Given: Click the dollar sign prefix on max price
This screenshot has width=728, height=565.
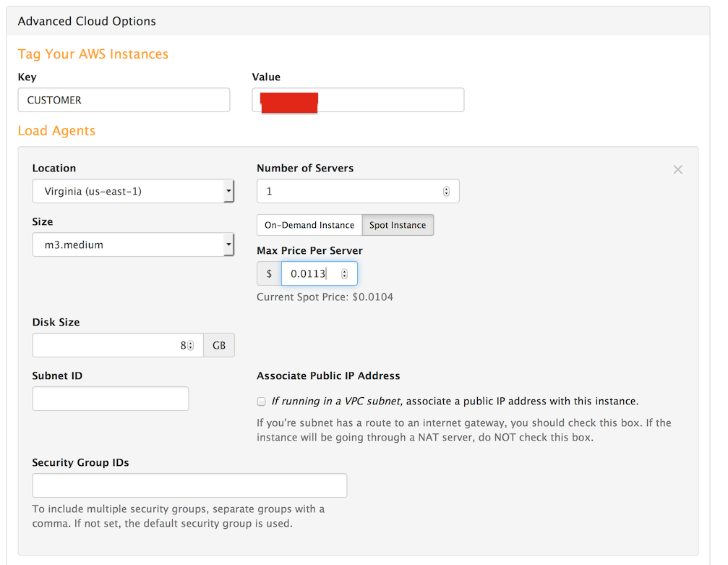Looking at the screenshot, I should [269, 273].
